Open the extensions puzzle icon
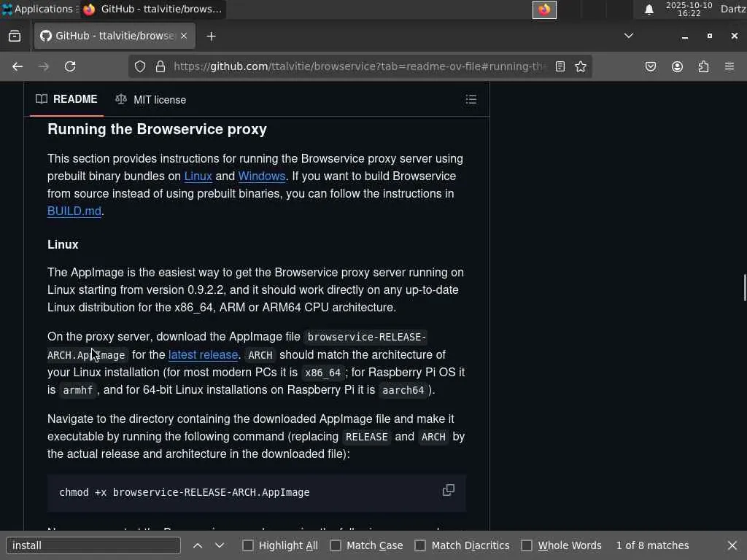The width and height of the screenshot is (747, 560). (x=703, y=66)
